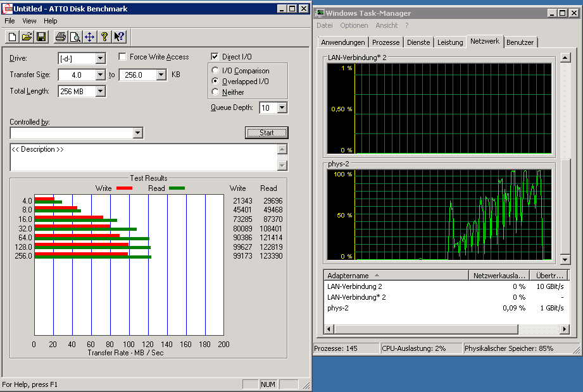Viewport: 583px width, 392px height.
Task: Select the I/O Comparison radio button
Action: 215,70
